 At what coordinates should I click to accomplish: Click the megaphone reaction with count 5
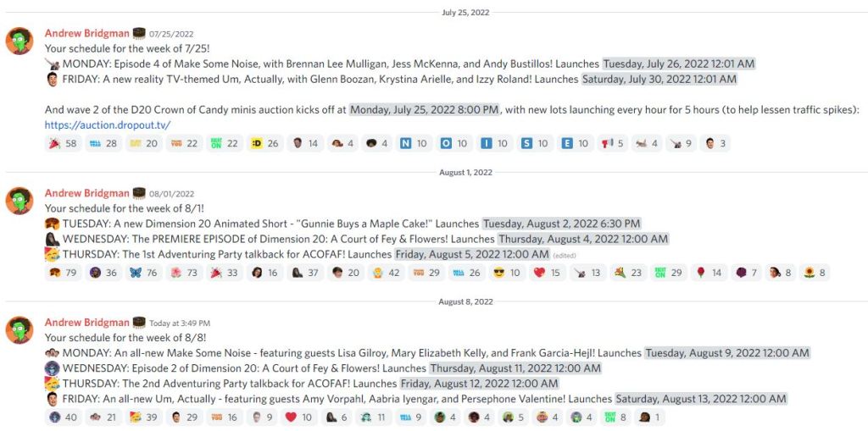tap(613, 144)
